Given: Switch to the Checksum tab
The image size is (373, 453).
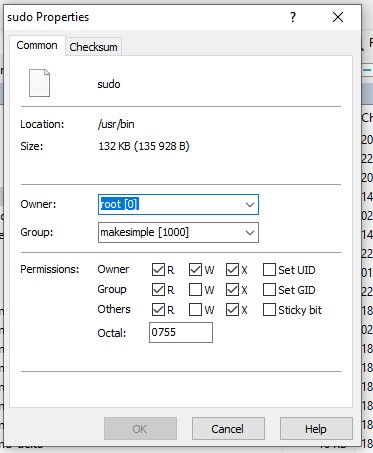Looking at the screenshot, I should pyautogui.click(x=93, y=47).
